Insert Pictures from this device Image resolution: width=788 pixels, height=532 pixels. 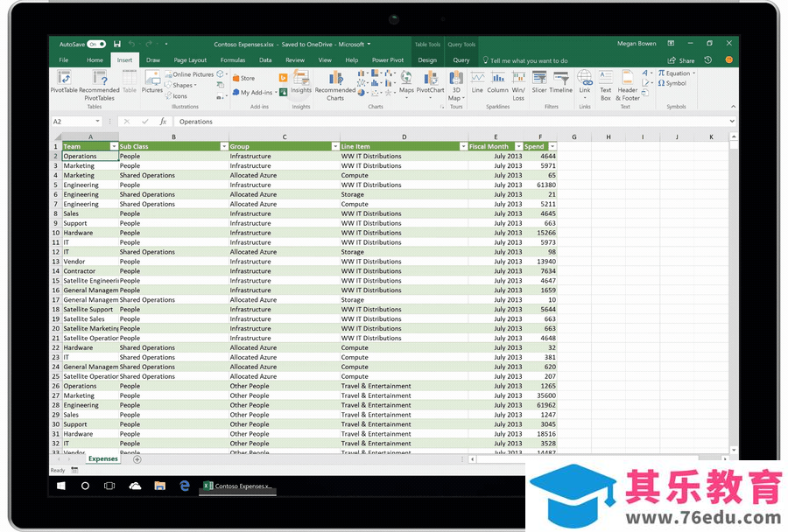(151, 82)
